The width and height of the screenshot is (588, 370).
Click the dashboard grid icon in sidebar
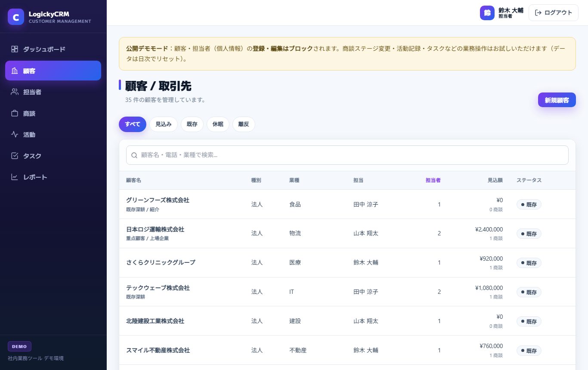coord(15,49)
